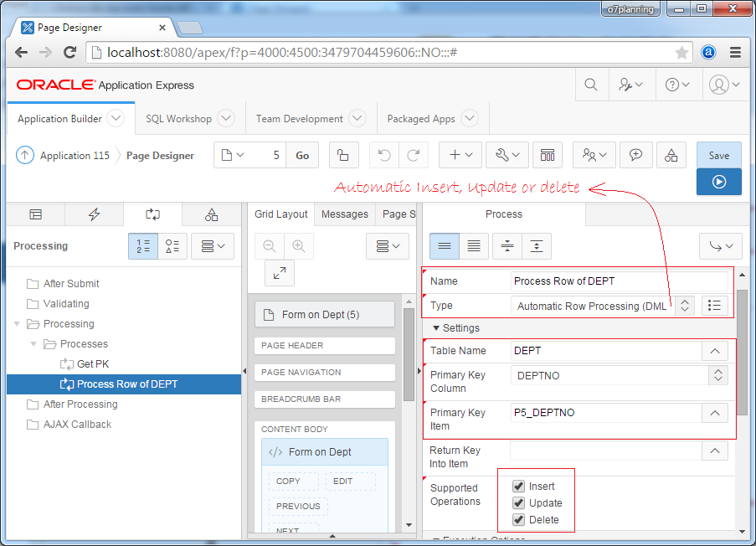Open the Team Development people menu

point(594,155)
